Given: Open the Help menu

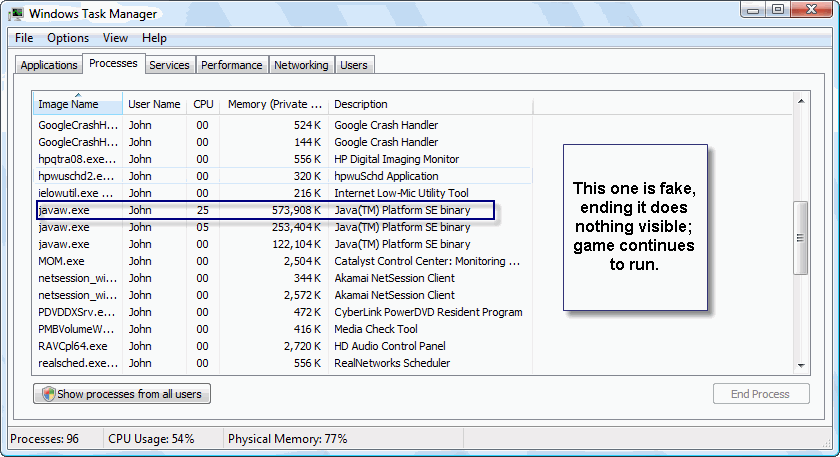Looking at the screenshot, I should 154,38.
